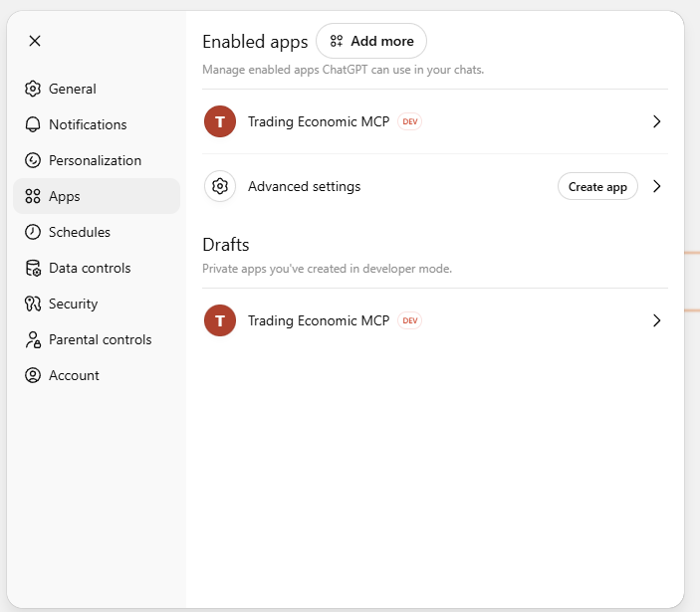Select the Apps section
700x612 pixels.
pyautogui.click(x=97, y=196)
